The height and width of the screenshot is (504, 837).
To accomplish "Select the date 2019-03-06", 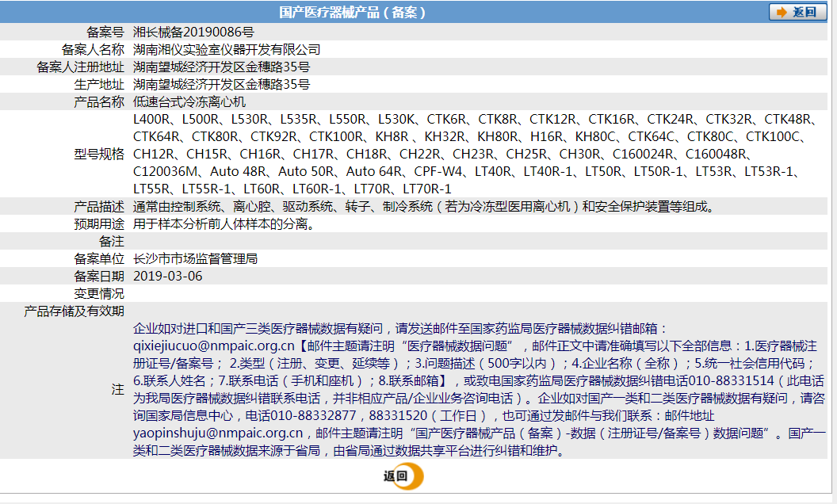I will coord(167,277).
